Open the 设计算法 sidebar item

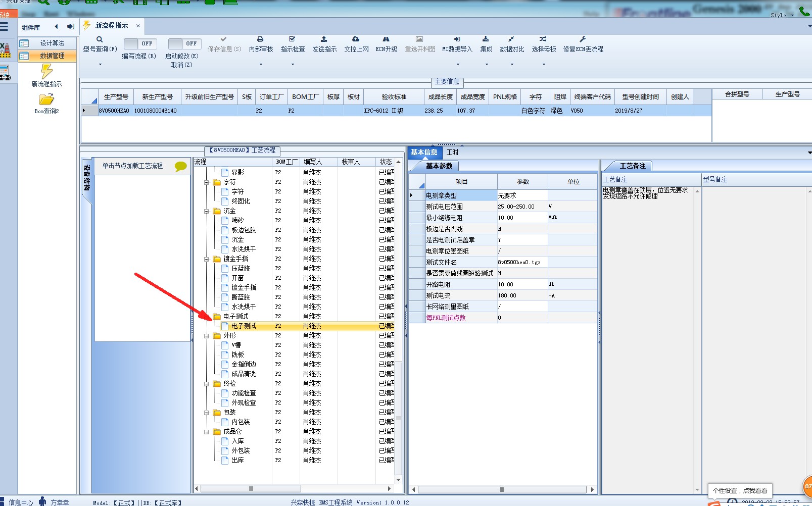click(x=47, y=43)
